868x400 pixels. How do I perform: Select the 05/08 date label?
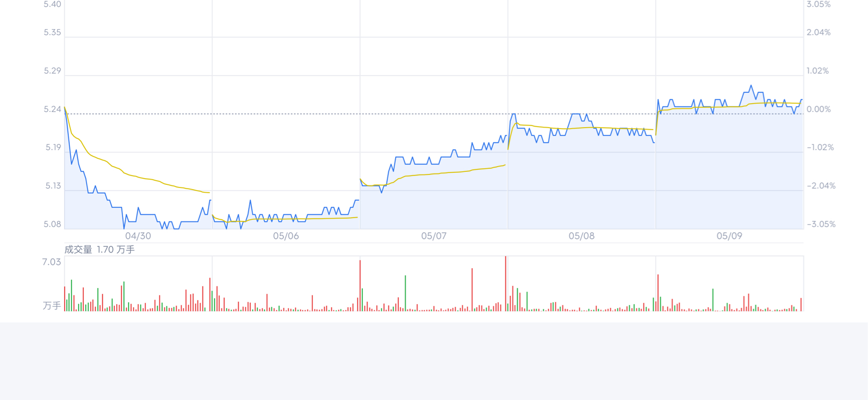click(581, 236)
